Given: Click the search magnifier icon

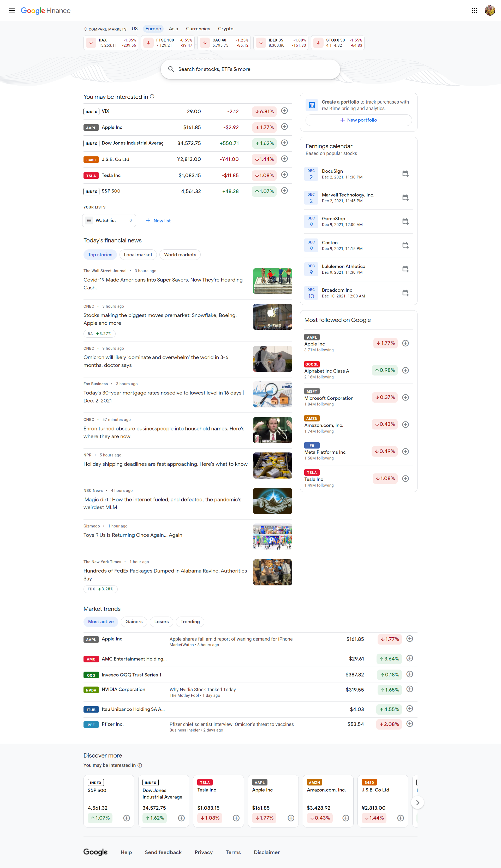Looking at the screenshot, I should coord(171,69).
